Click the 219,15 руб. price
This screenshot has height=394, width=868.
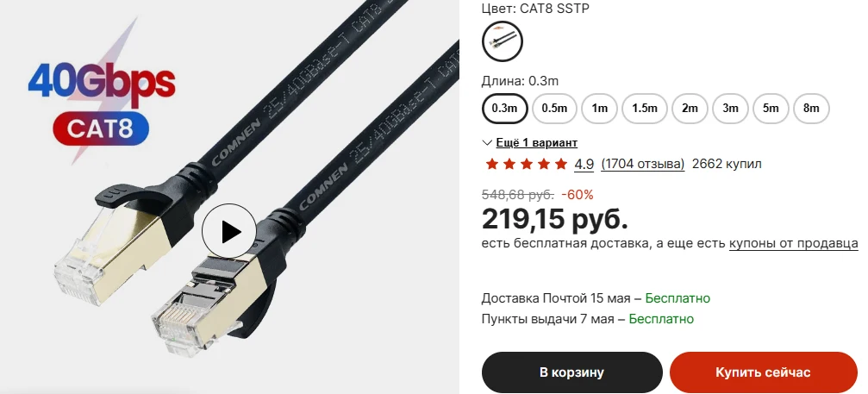[x=555, y=219]
